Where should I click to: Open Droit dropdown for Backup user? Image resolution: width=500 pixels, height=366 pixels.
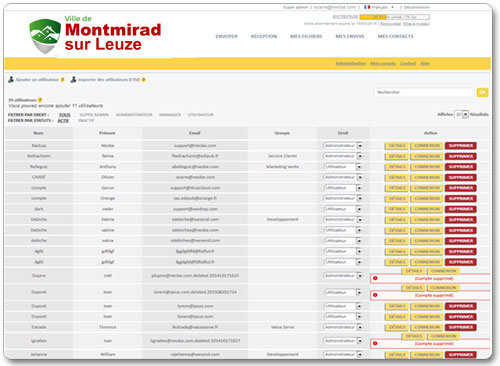pyautogui.click(x=343, y=146)
